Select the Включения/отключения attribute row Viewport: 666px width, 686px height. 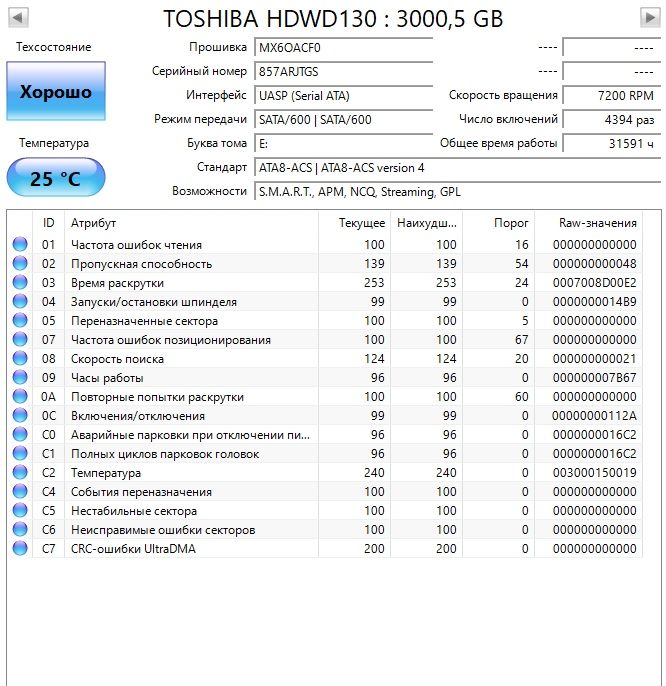point(325,416)
